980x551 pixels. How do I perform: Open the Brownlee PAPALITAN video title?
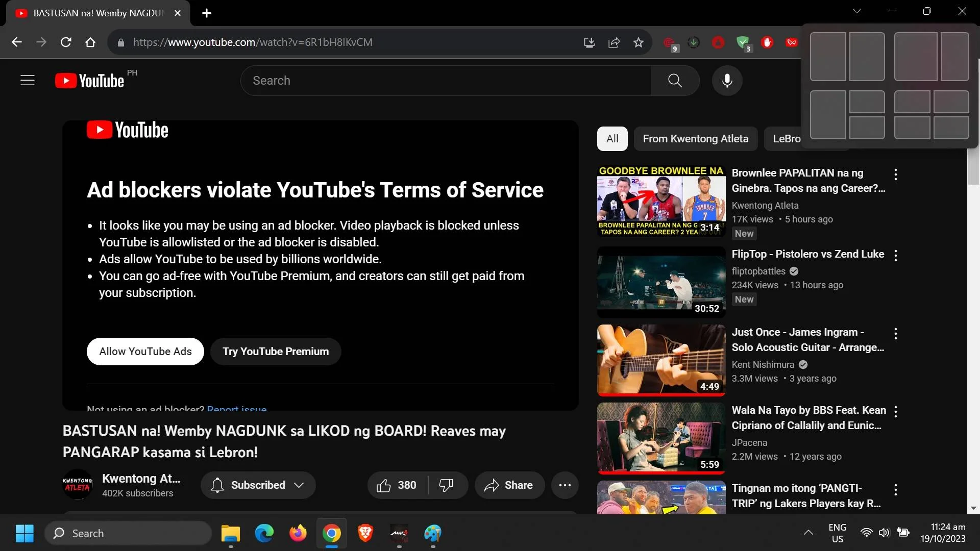coord(808,181)
